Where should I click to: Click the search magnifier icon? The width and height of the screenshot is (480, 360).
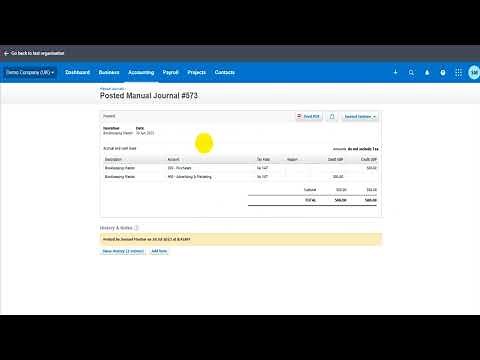pyautogui.click(x=411, y=72)
